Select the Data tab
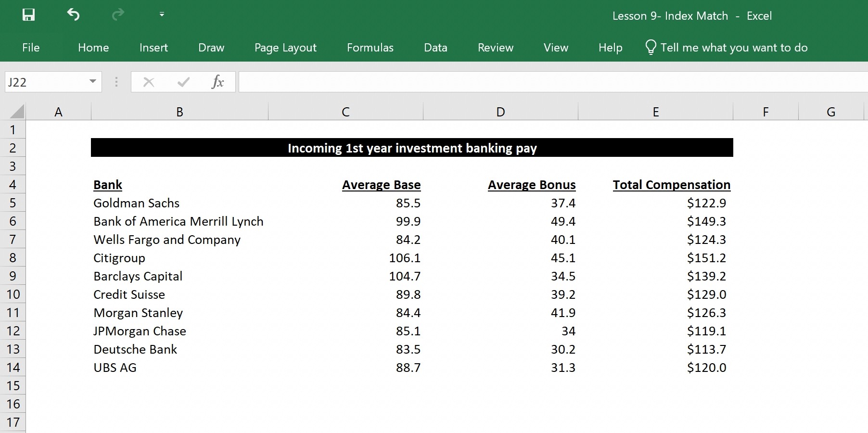 pos(435,48)
